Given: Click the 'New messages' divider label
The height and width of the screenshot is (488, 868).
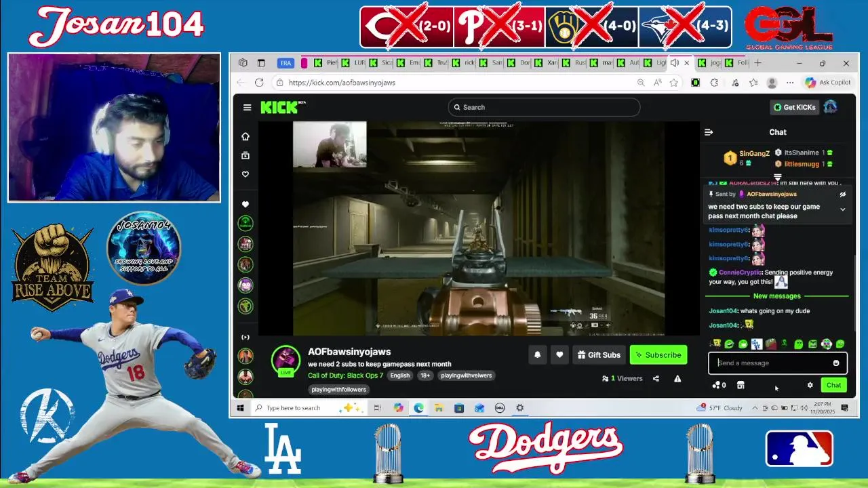Looking at the screenshot, I should (x=777, y=296).
